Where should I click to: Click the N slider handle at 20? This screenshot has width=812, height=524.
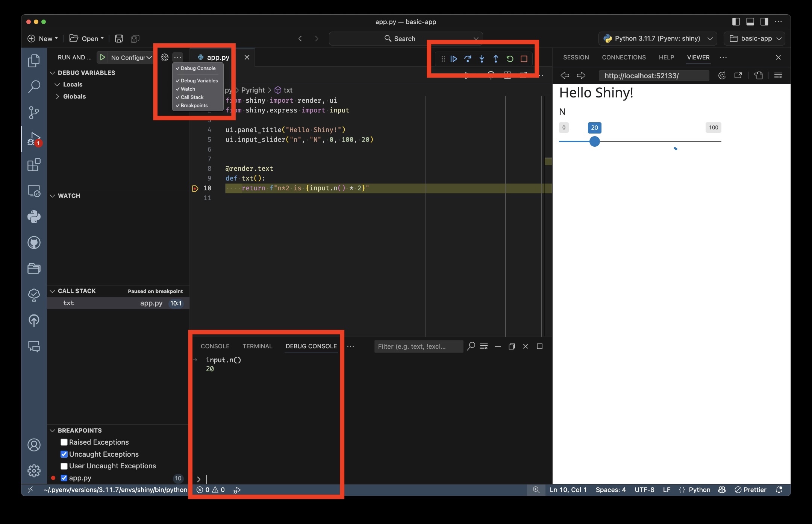[594, 141]
